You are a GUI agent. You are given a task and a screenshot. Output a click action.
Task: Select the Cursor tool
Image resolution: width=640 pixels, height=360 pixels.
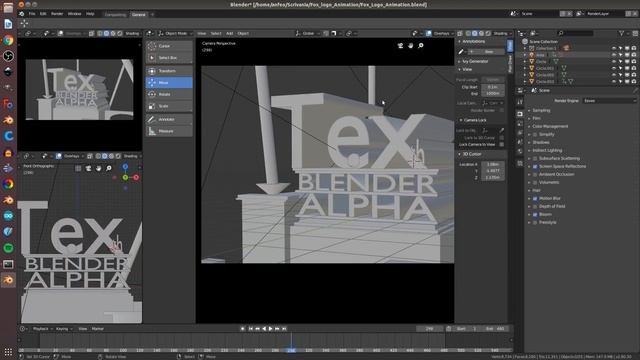coord(169,46)
